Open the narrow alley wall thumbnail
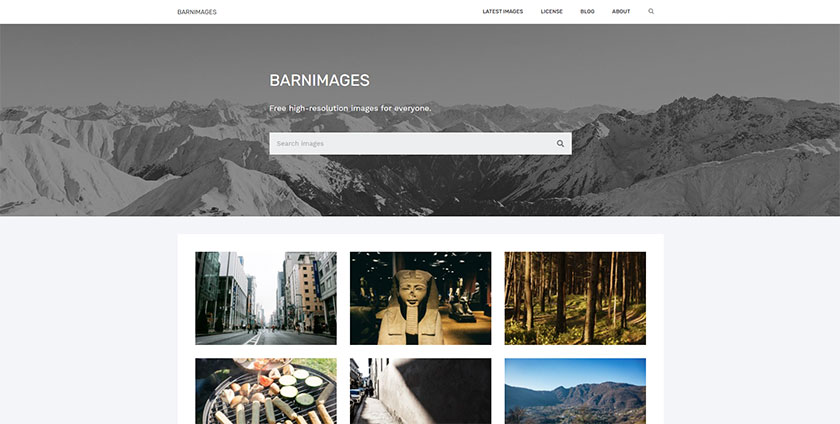Image resolution: width=840 pixels, height=424 pixels. click(x=421, y=391)
